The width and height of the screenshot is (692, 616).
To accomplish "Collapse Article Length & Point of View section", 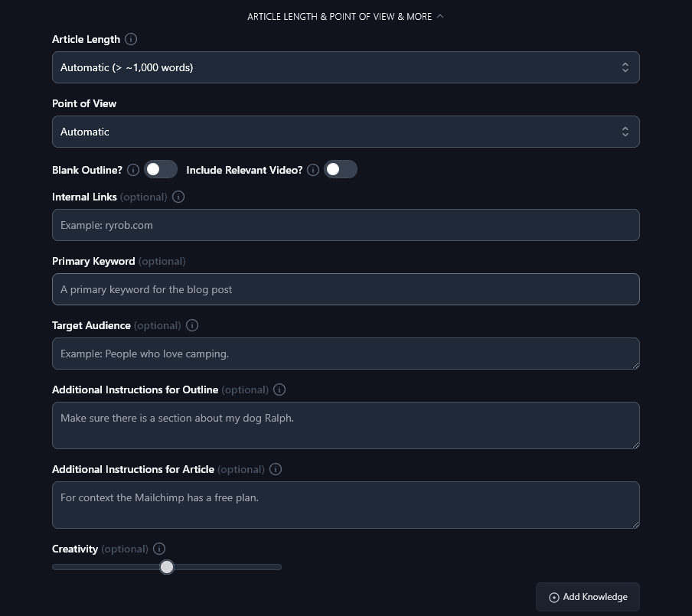I will tap(345, 16).
